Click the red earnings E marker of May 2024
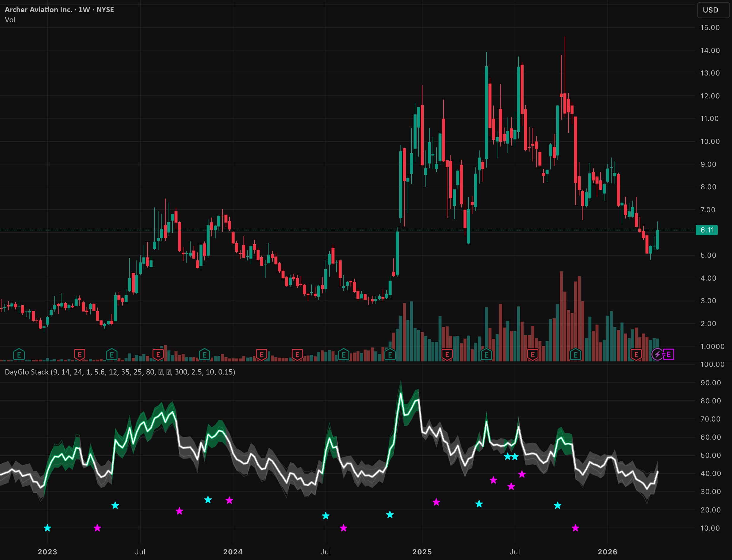732x560 pixels. (297, 355)
